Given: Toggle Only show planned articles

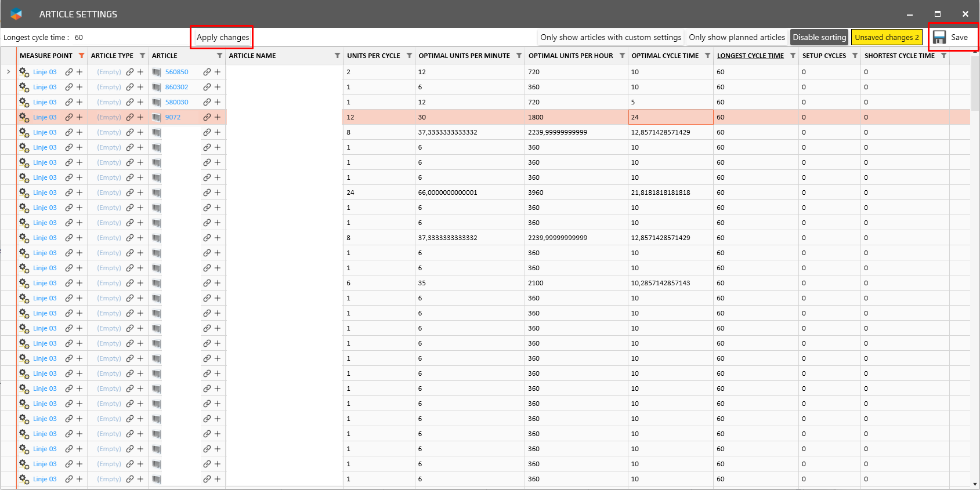Looking at the screenshot, I should click(736, 37).
